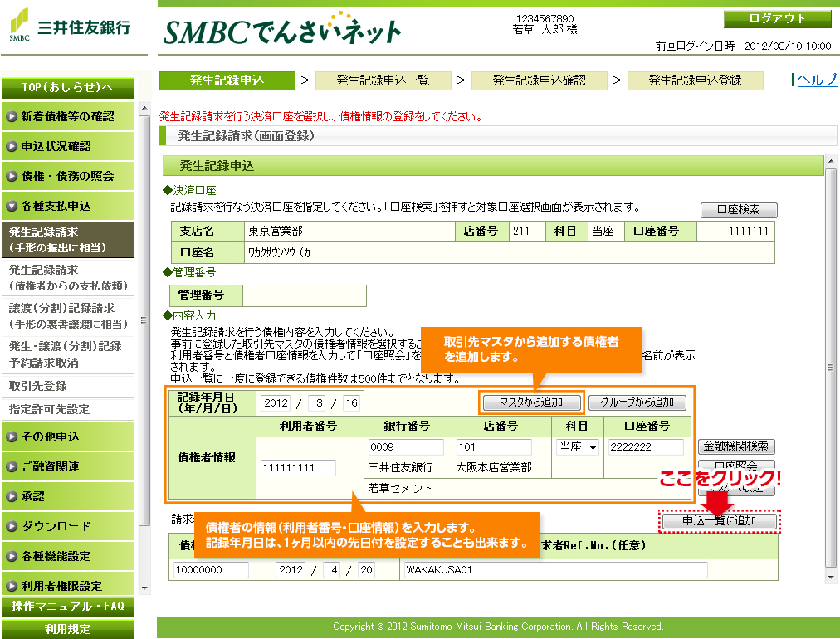The width and height of the screenshot is (840, 639).
Task: Click the arrow icon beside 利用者権限設定
Action: 12,586
